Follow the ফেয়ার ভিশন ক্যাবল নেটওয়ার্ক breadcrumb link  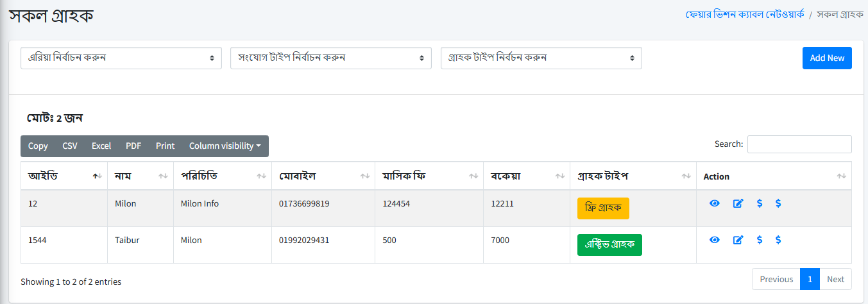(744, 14)
